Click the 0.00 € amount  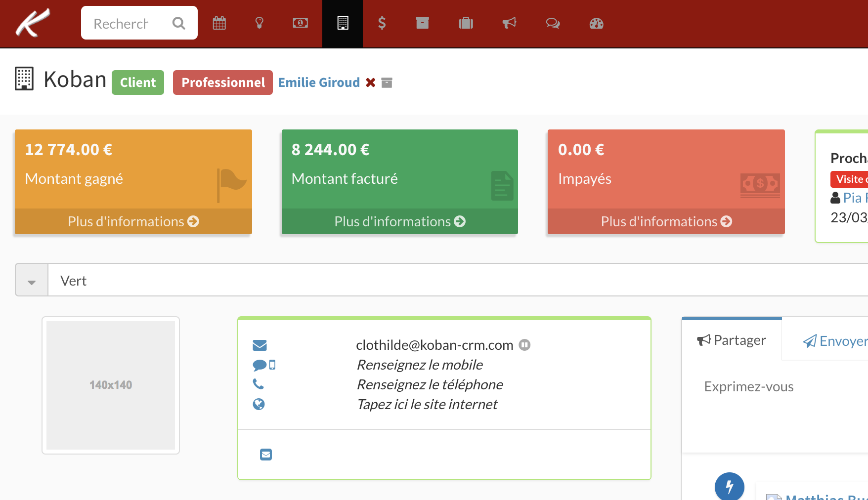[x=581, y=150]
